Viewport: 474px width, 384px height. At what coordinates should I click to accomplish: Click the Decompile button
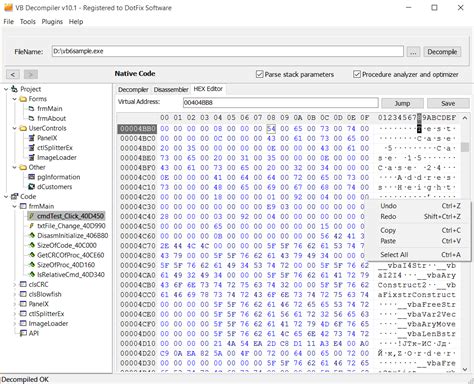(442, 52)
